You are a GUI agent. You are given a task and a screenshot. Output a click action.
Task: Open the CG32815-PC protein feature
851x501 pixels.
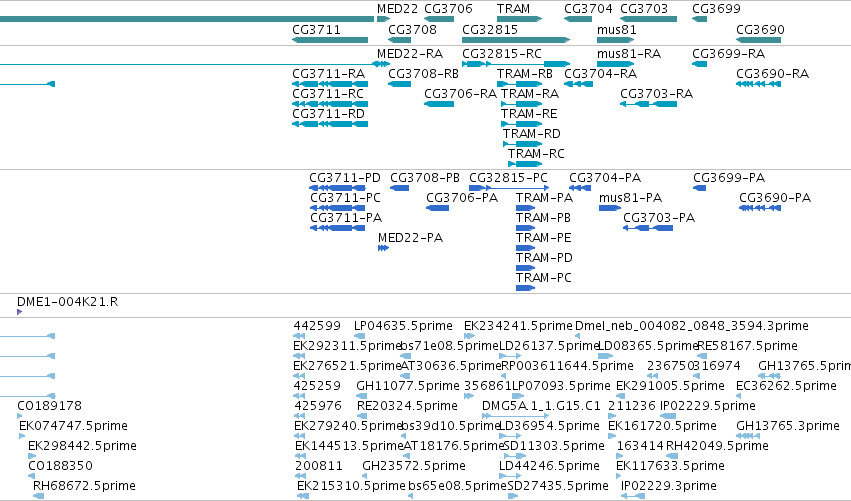pyautogui.click(x=509, y=188)
